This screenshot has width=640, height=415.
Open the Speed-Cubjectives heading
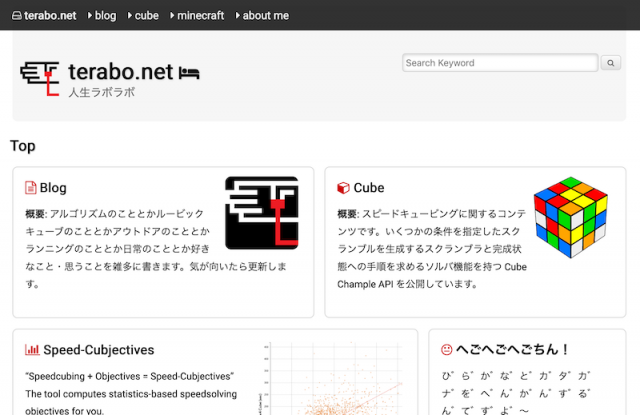tap(99, 350)
